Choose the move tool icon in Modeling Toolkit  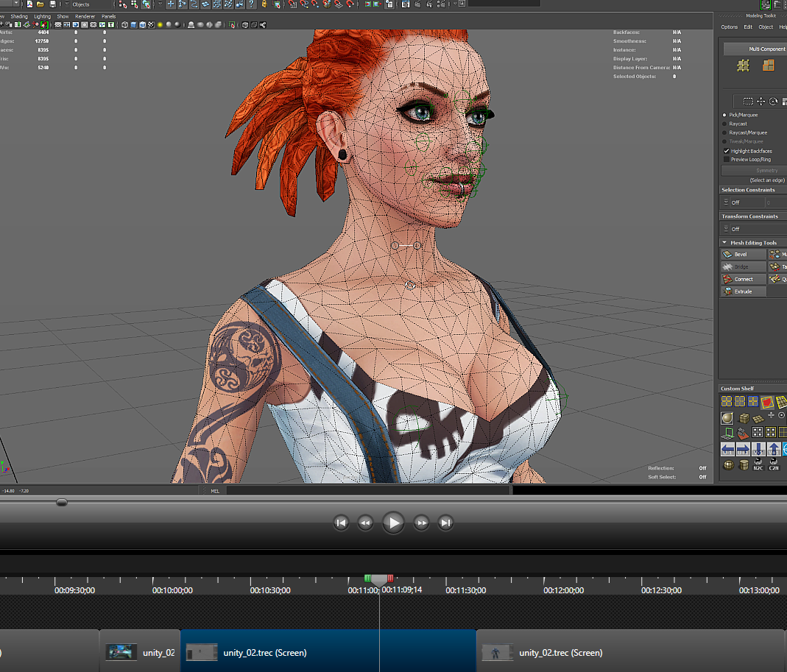761,102
